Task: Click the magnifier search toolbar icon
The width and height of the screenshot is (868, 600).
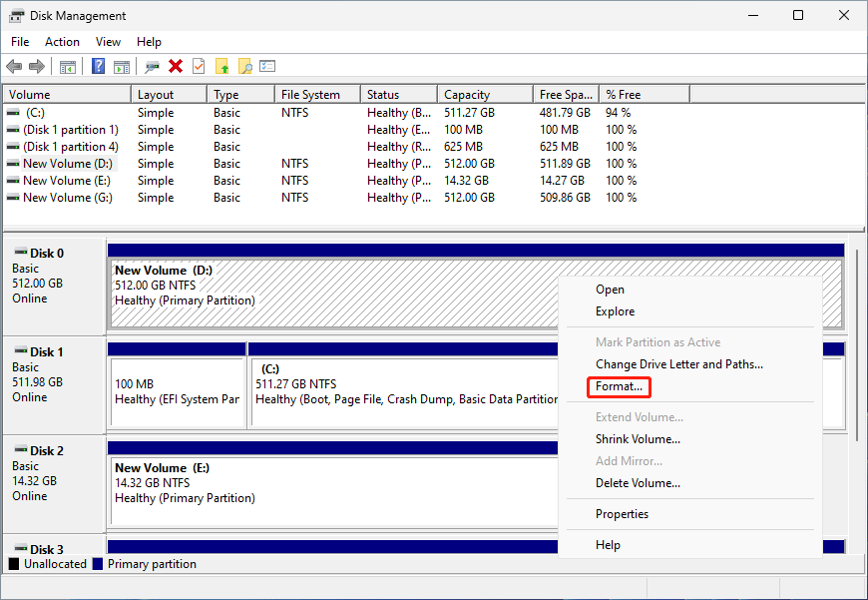Action: coord(244,66)
